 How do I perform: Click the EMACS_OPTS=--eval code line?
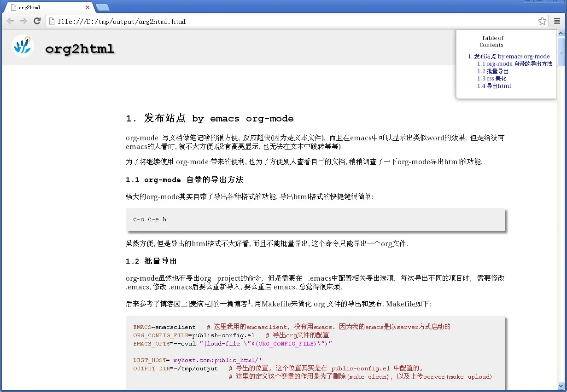pyautogui.click(x=233, y=344)
